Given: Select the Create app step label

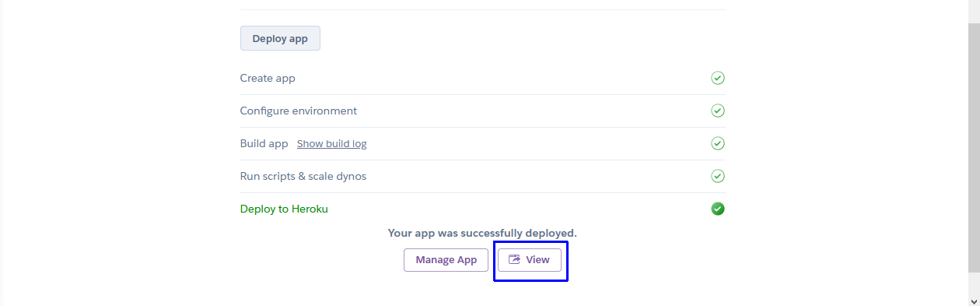Looking at the screenshot, I should pos(268,78).
